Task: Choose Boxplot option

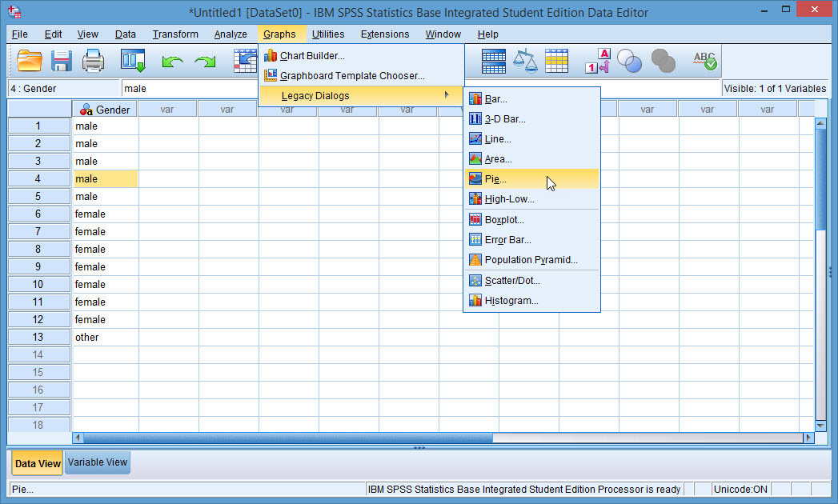Action: pyautogui.click(x=531, y=220)
